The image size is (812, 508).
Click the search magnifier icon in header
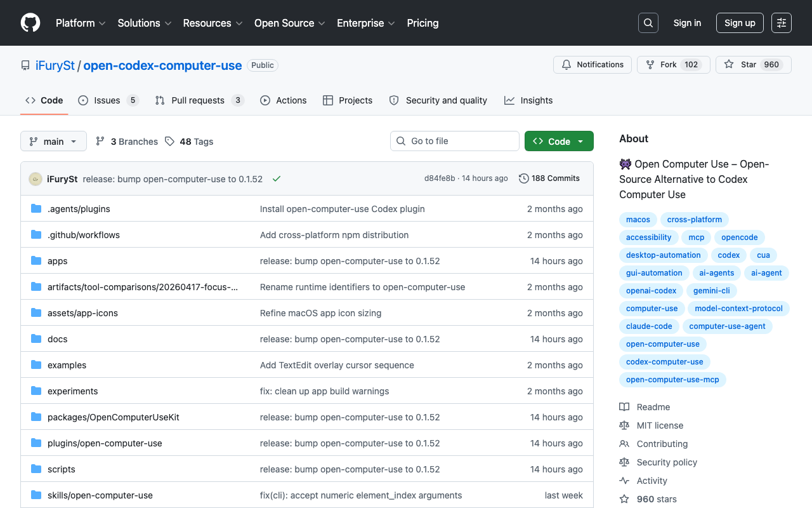point(648,23)
